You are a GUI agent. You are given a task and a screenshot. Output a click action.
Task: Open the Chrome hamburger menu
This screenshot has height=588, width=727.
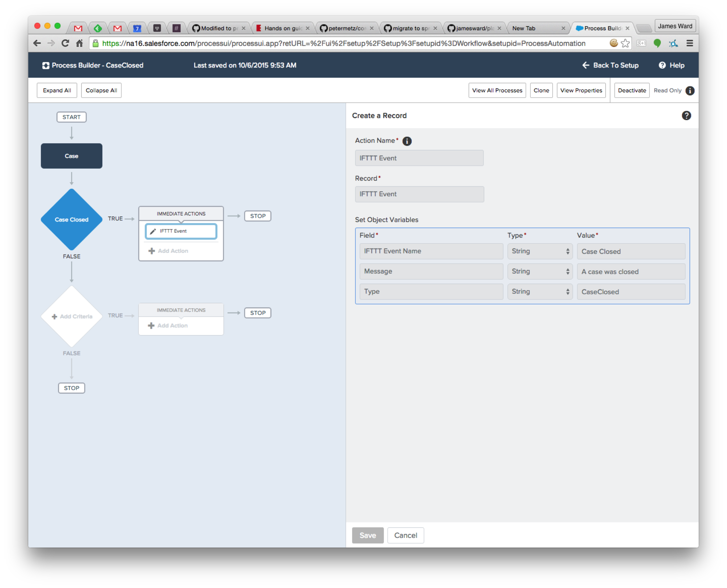pos(689,43)
